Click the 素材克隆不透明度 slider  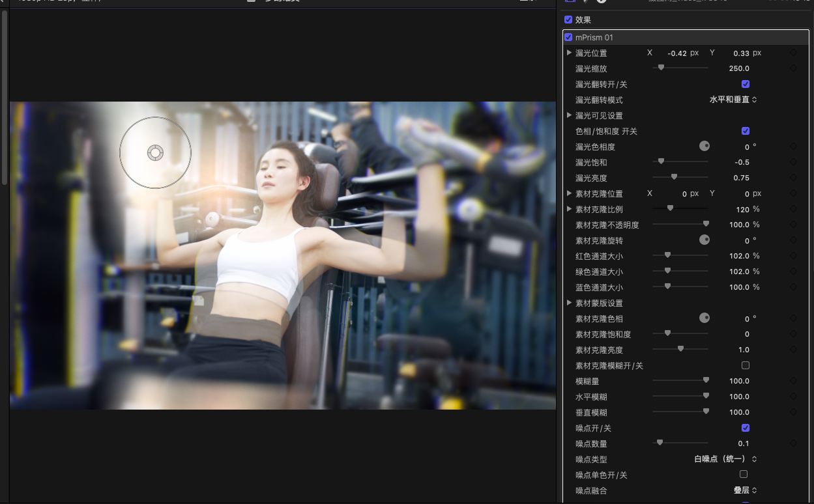click(x=680, y=224)
